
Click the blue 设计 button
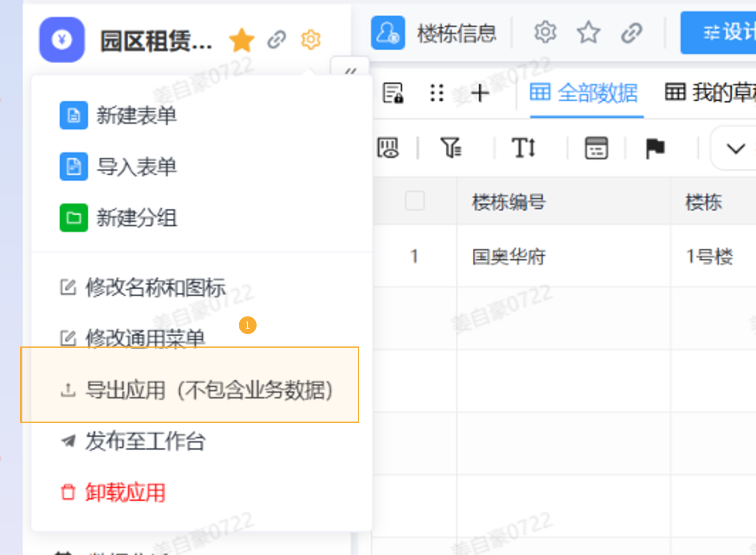(718, 33)
